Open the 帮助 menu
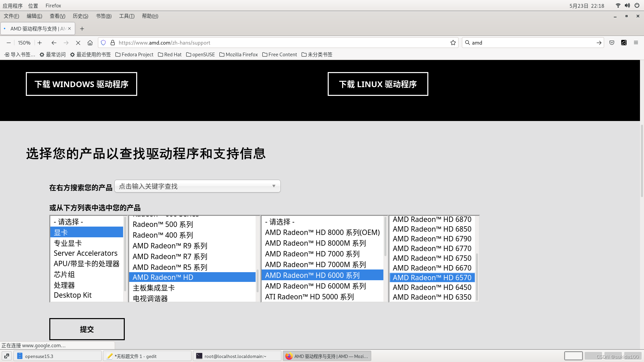 (150, 16)
